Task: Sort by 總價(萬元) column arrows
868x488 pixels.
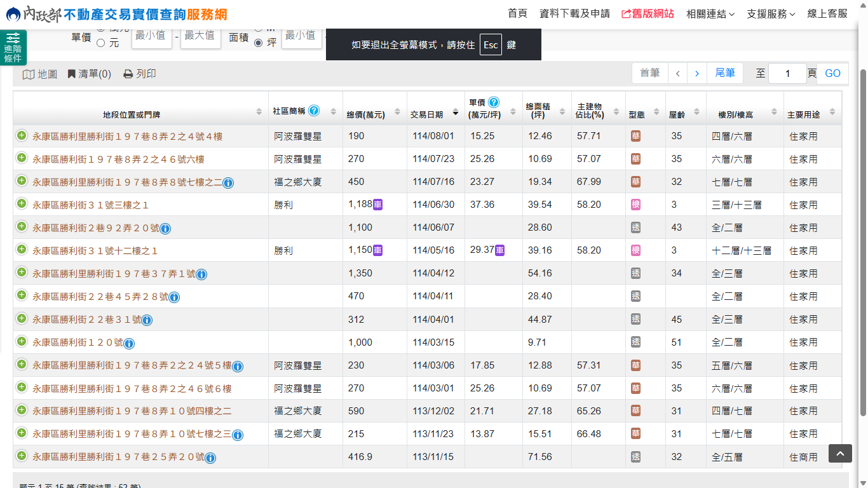Action: (398, 112)
